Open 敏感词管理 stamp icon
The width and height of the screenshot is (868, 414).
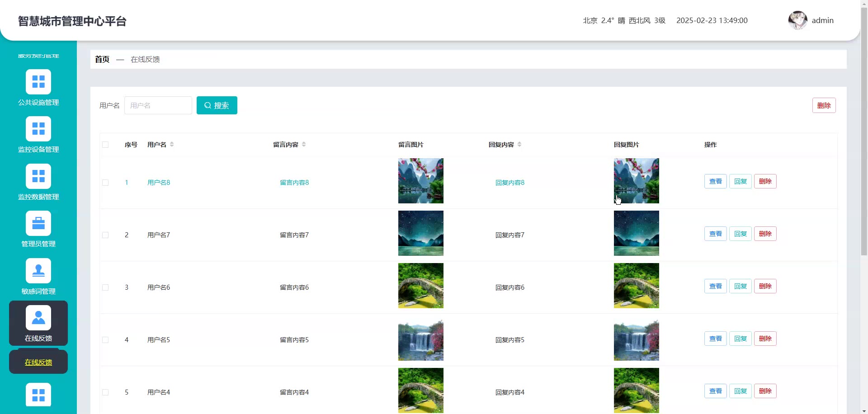click(38, 271)
